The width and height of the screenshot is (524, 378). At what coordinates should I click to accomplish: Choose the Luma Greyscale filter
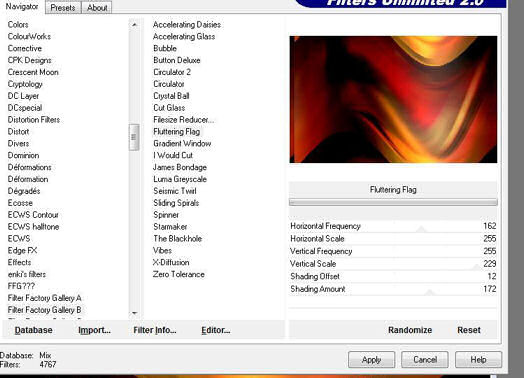180,179
